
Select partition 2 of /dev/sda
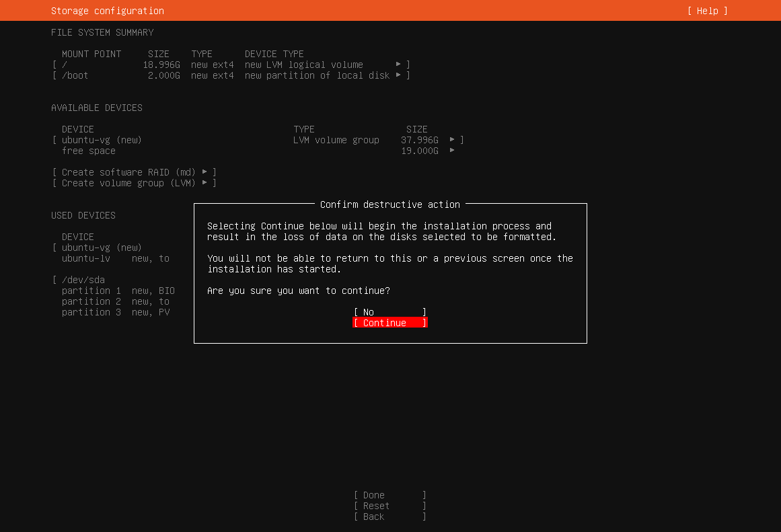click(x=116, y=301)
